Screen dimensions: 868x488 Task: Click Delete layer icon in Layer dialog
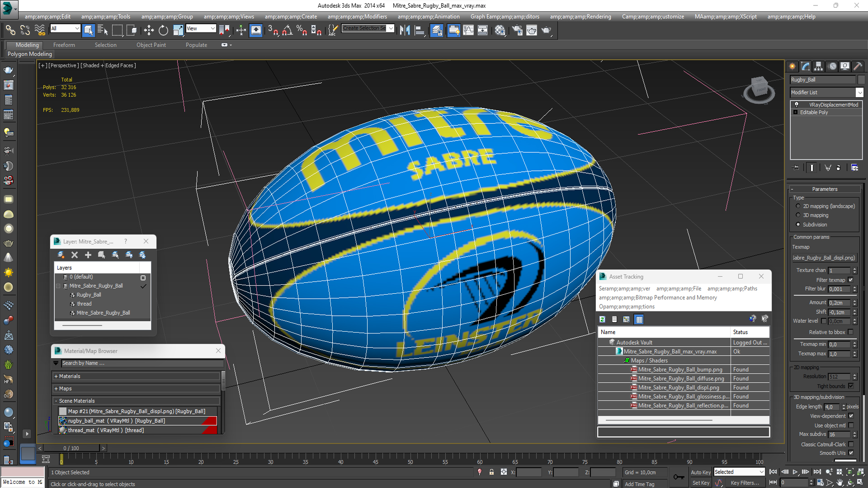pyautogui.click(x=75, y=255)
